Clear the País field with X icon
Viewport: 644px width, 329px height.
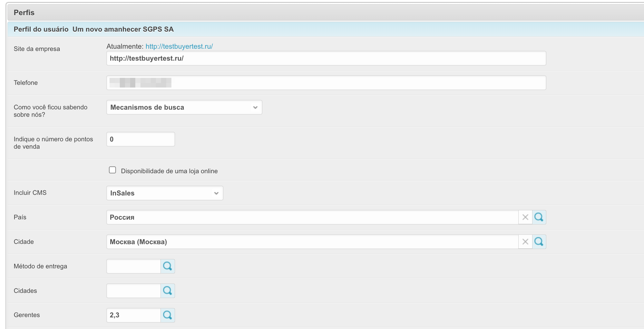coord(525,217)
